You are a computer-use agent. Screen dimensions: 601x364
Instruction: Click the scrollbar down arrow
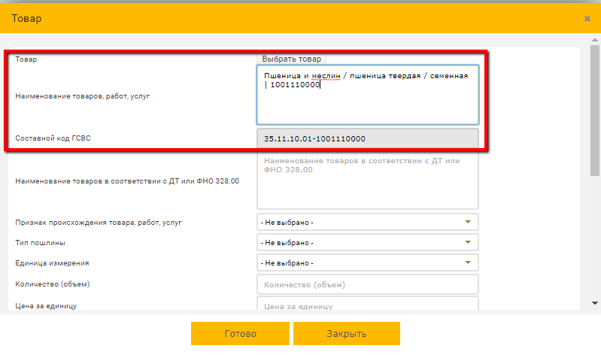pyautogui.click(x=595, y=303)
